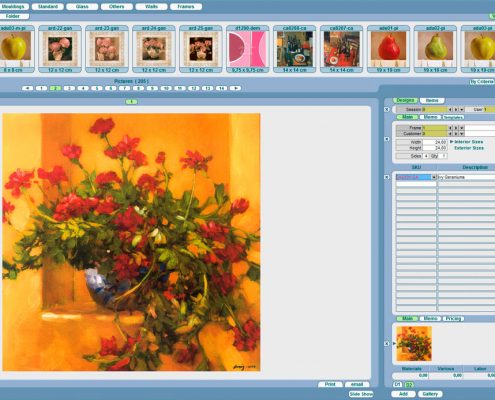Click the green indicator above the painting
The width and height of the screenshot is (495, 400).
point(131,102)
